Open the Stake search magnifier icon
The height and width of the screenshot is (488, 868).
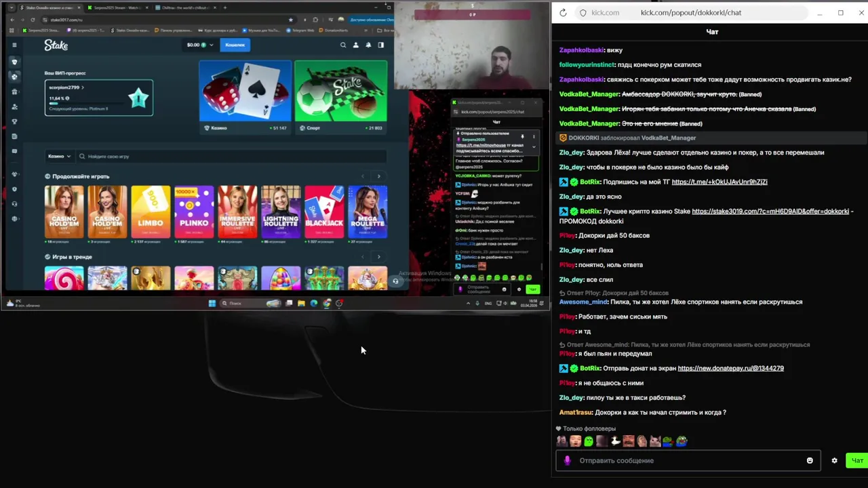pos(343,45)
